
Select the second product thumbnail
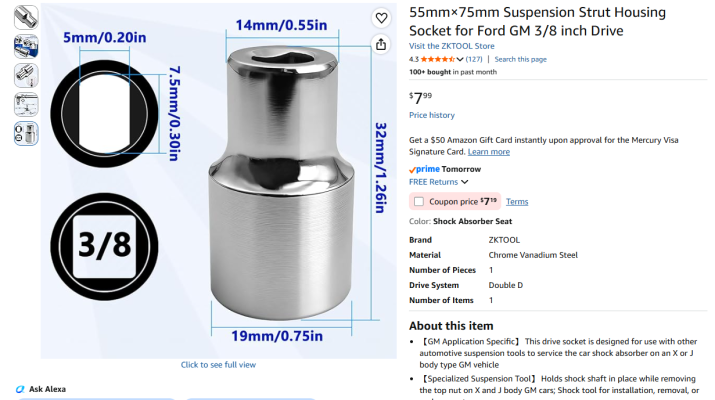click(x=26, y=47)
